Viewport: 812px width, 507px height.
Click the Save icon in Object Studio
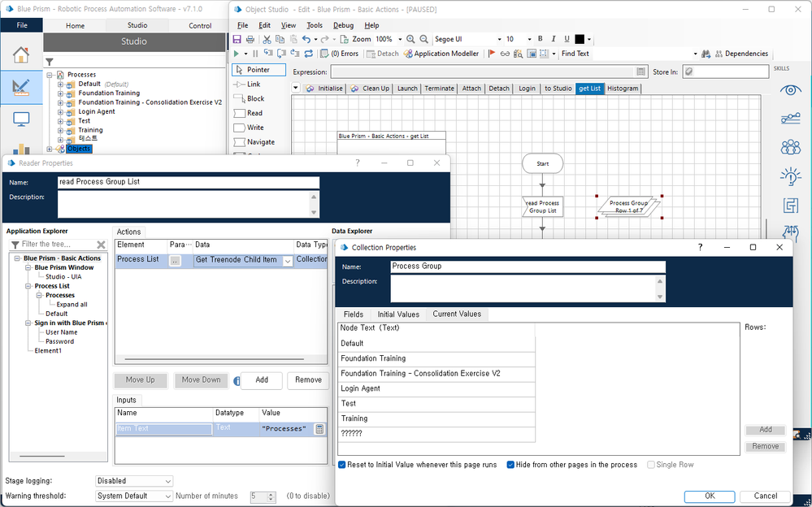click(237, 39)
